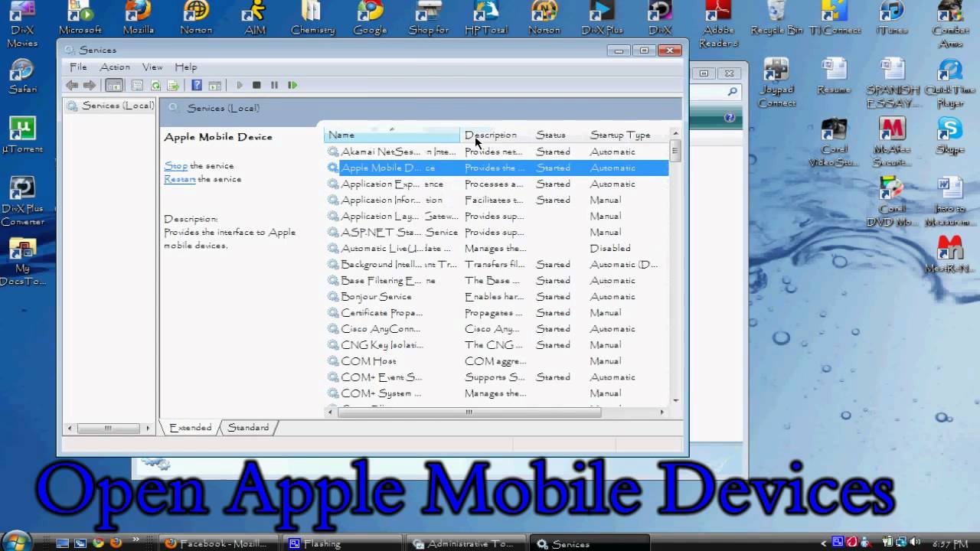Click the Properties toolbar icon

(x=137, y=85)
